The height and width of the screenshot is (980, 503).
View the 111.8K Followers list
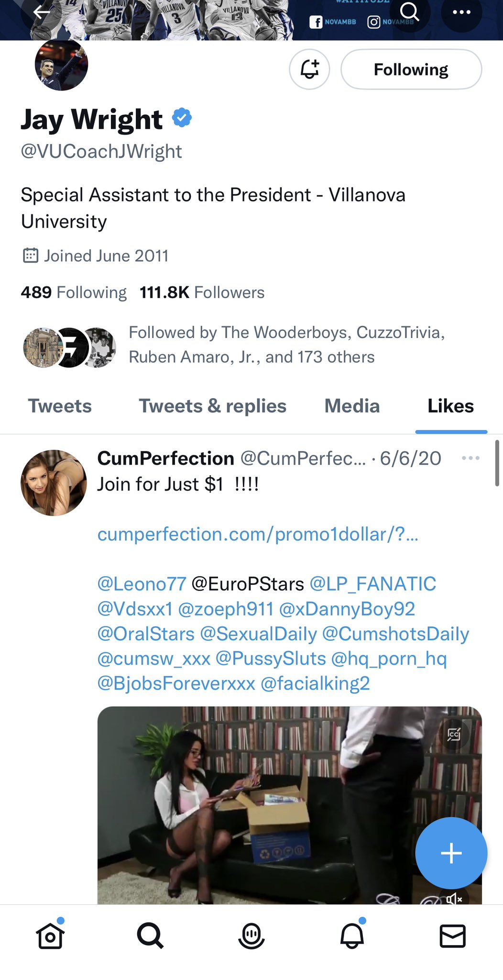[202, 292]
